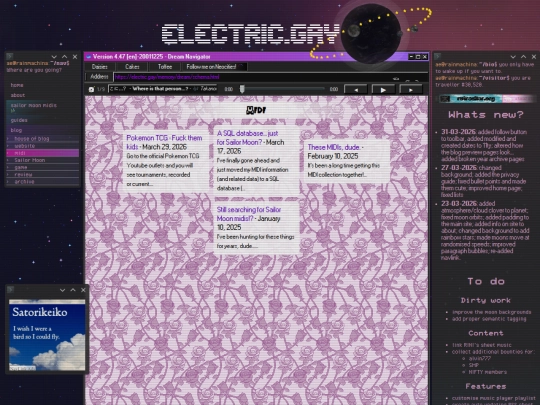
Task: Click the 23-03-2026 changelog entry
Action: pos(485,230)
